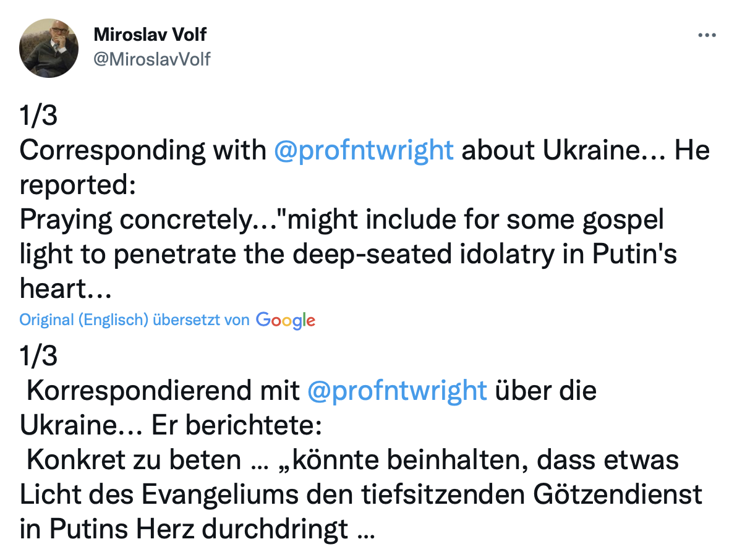Click the English tweet's 1/3 thread marker
Screen dimensions: 737x560
click(x=38, y=116)
